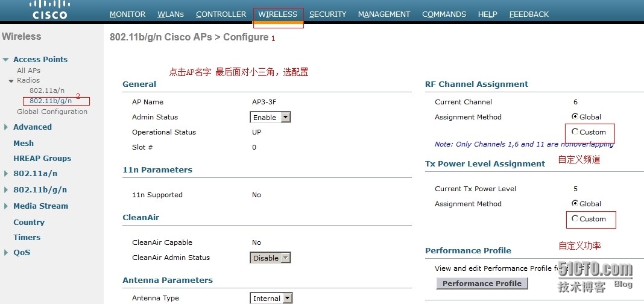Collapse the Access Points section arrow
The image size is (644, 304).
click(5, 60)
